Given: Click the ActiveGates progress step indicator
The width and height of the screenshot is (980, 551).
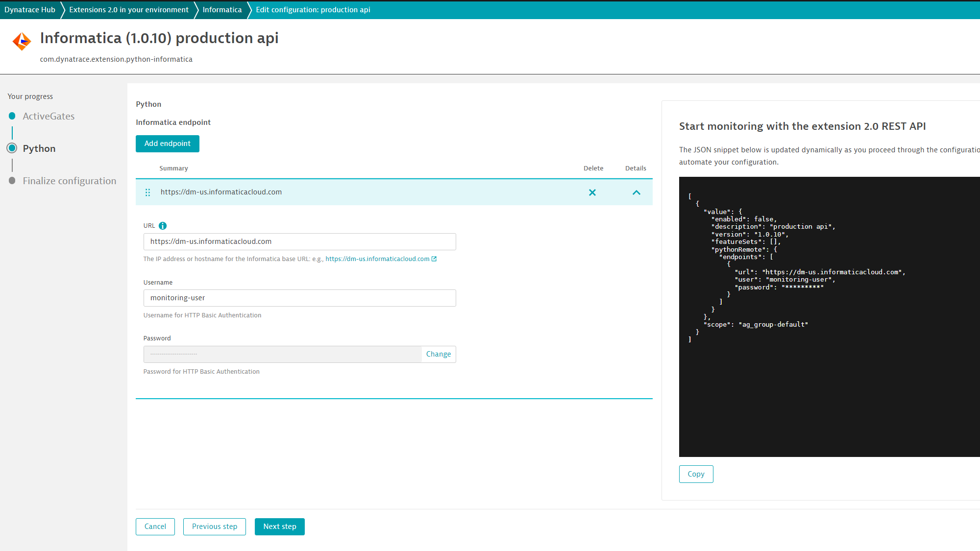Looking at the screenshot, I should (12, 116).
